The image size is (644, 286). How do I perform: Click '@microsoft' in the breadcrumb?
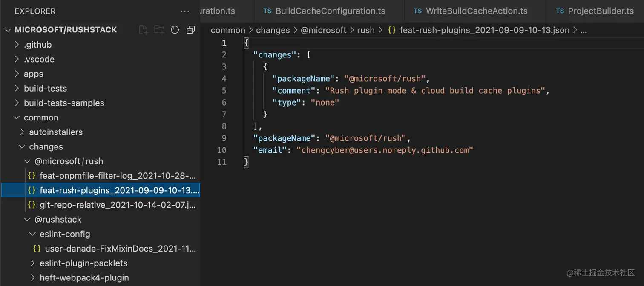324,30
